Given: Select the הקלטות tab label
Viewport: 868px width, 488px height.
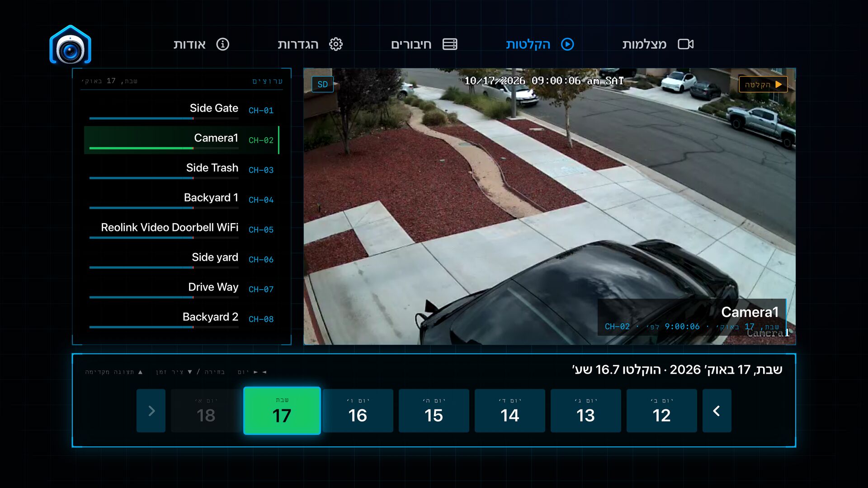Looking at the screenshot, I should (528, 44).
